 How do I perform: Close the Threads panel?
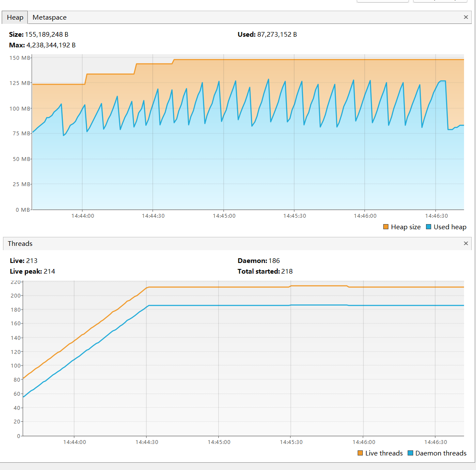pyautogui.click(x=466, y=243)
